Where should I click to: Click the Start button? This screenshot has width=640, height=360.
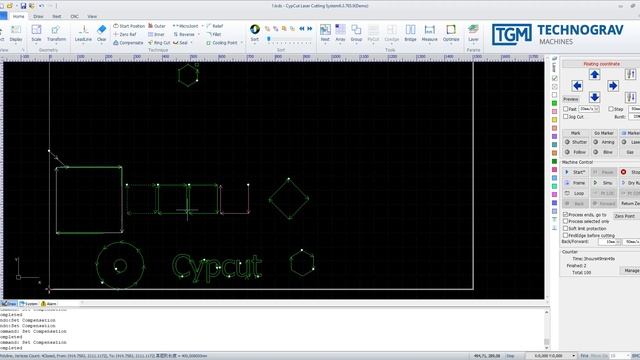click(x=576, y=172)
